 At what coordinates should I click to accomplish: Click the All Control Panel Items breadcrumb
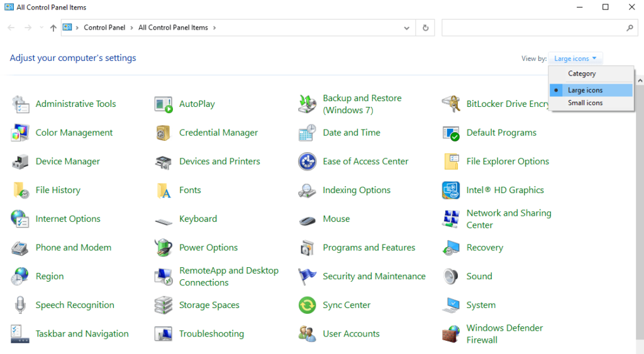[173, 28]
